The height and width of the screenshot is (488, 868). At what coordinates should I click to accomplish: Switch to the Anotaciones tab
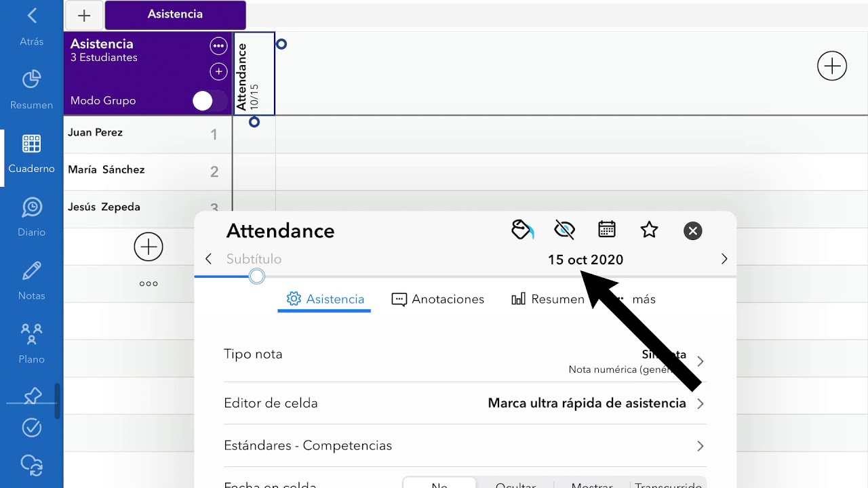tap(438, 299)
